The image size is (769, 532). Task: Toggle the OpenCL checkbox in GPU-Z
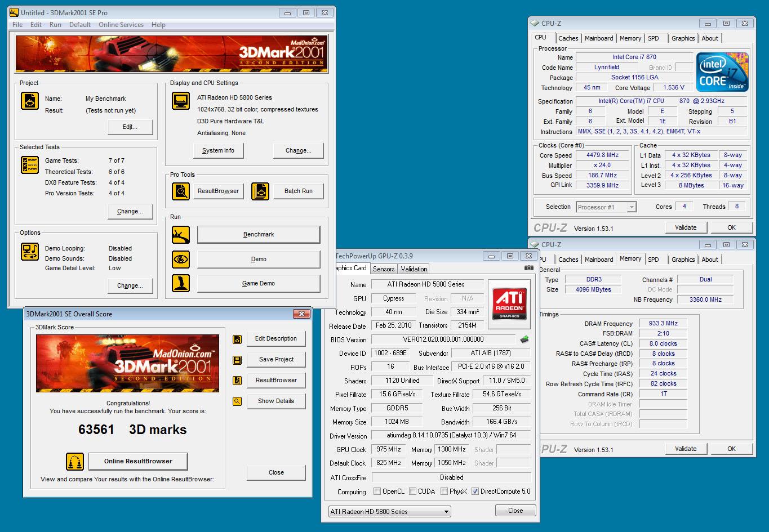click(x=377, y=491)
